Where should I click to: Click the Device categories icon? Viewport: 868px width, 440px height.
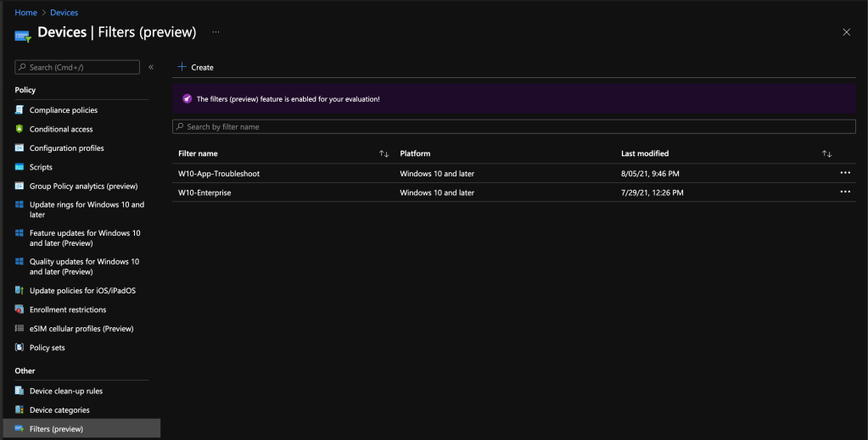pyautogui.click(x=20, y=410)
